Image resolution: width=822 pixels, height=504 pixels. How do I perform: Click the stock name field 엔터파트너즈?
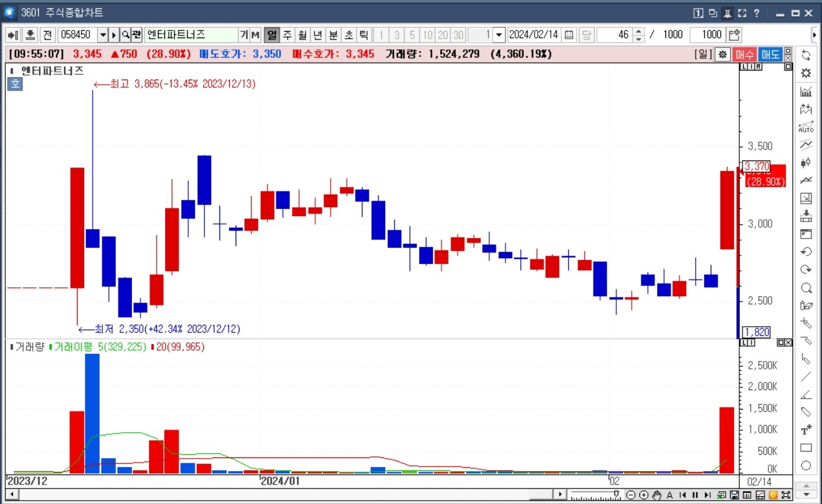coord(191,34)
